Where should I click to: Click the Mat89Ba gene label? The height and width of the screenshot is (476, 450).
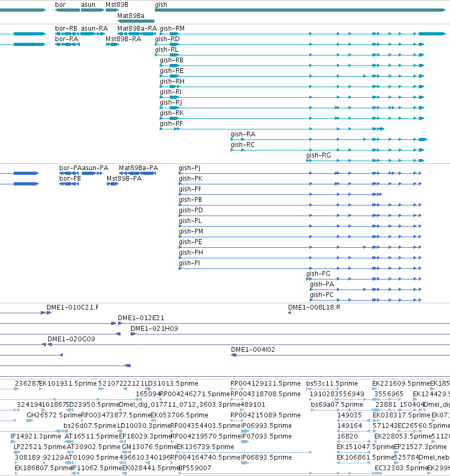click(131, 15)
